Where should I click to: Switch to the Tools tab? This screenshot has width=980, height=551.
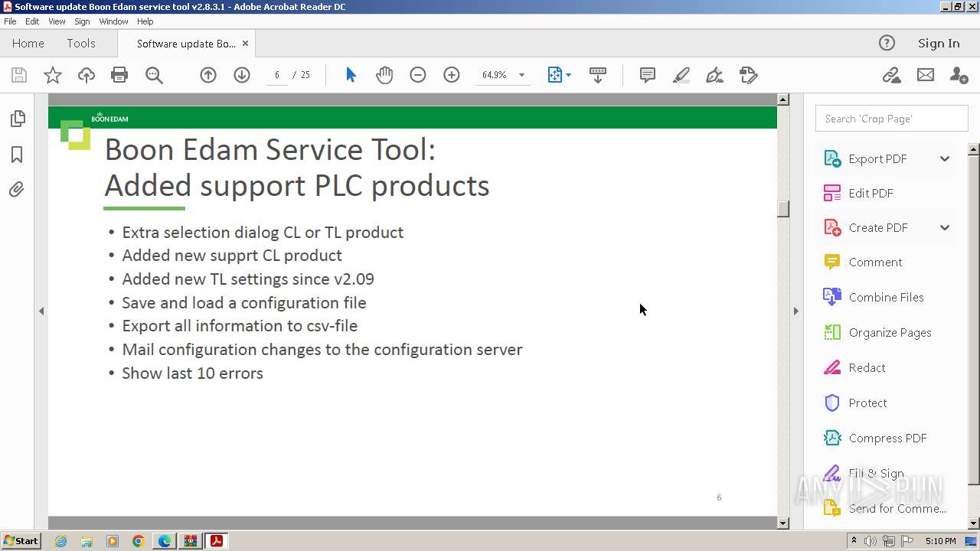[81, 43]
